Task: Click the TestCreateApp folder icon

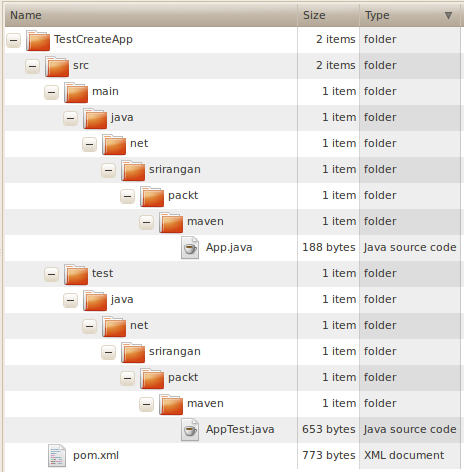Action: 38,40
